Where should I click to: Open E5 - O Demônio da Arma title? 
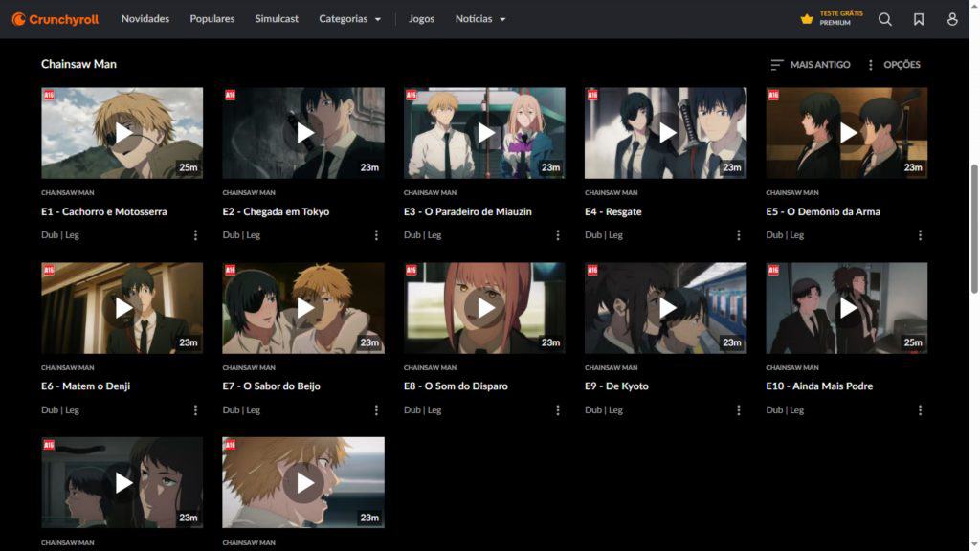tap(823, 211)
